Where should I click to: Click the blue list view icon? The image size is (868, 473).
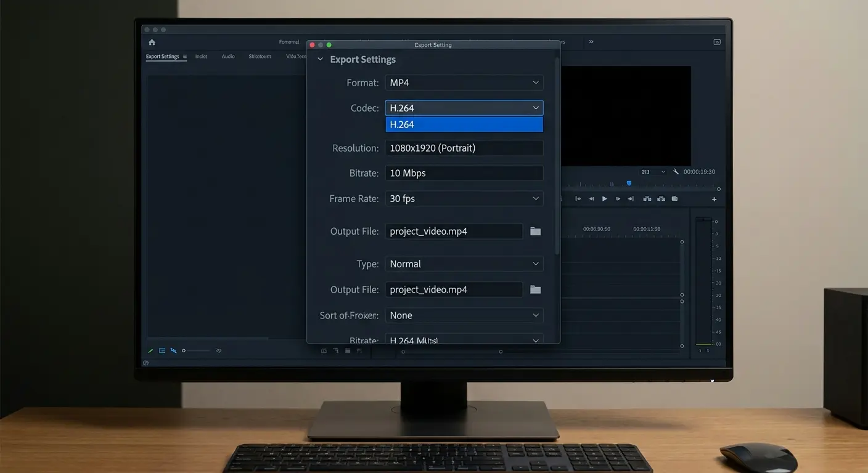(162, 351)
